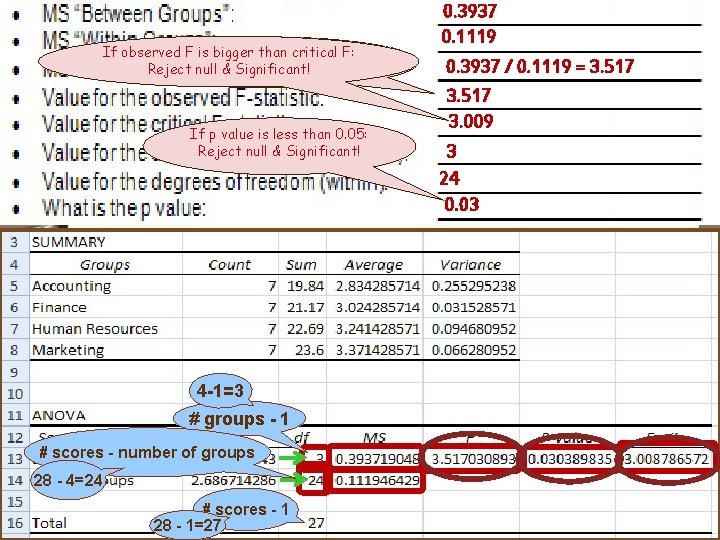
Task: Select Human Resources variance 0.094680952
Action: 471,329
